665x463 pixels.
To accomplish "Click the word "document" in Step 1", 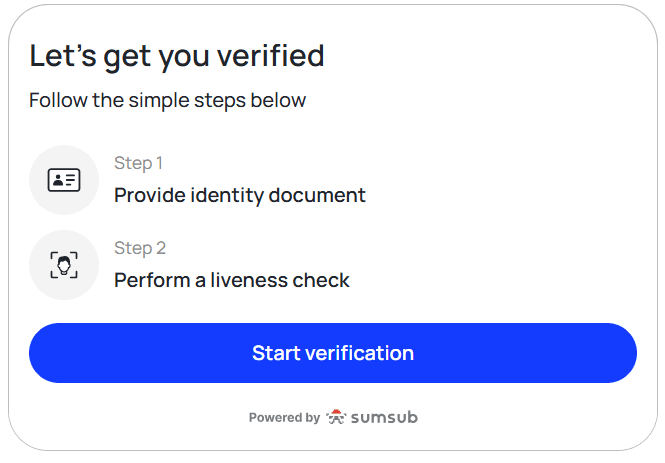I will pos(317,195).
